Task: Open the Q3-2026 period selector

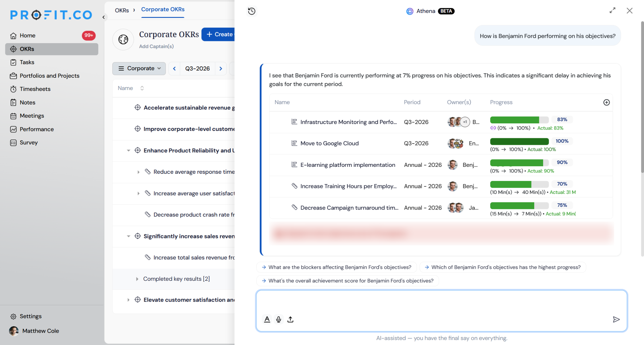Action: point(197,68)
